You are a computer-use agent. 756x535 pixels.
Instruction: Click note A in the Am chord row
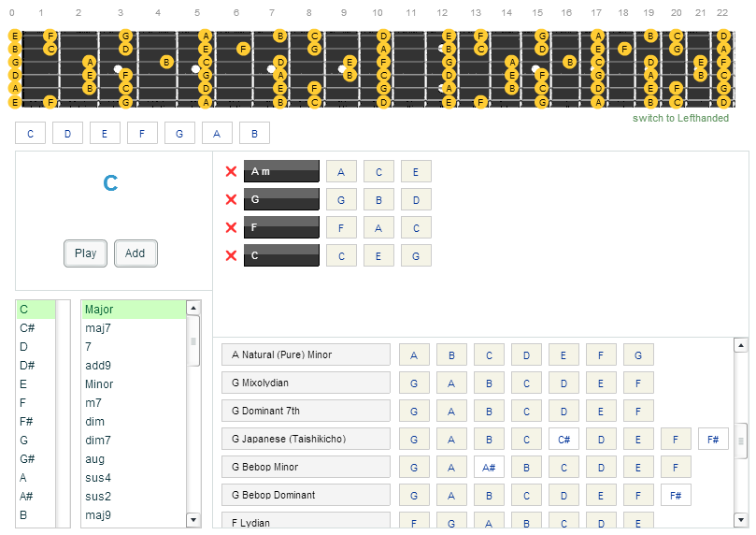(341, 171)
